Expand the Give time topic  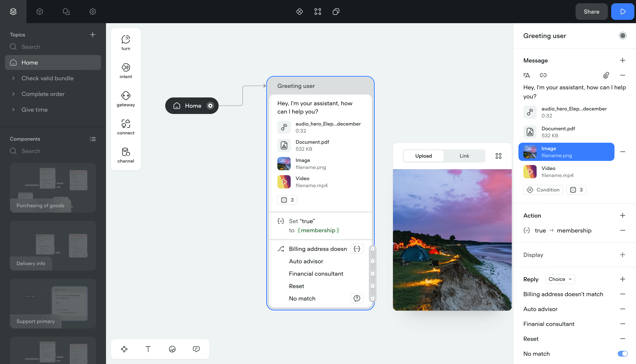click(13, 110)
